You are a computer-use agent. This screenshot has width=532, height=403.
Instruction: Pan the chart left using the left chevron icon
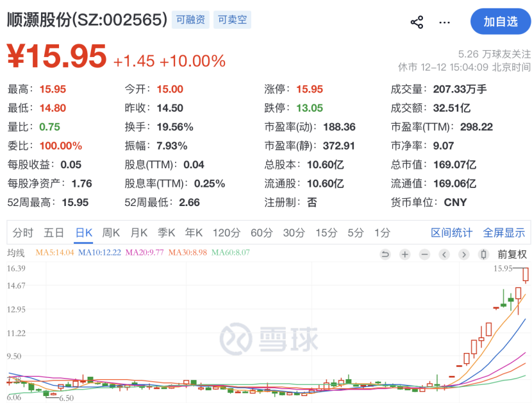coord(444,254)
